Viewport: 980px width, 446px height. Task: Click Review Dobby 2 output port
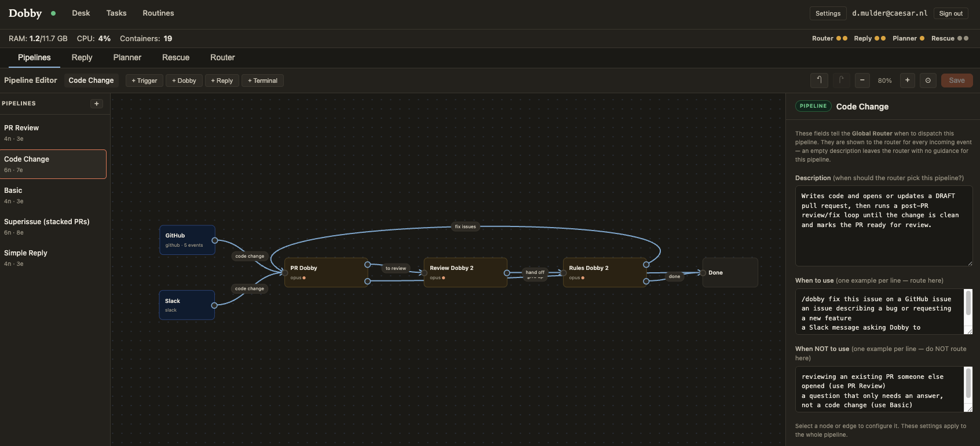tap(507, 273)
